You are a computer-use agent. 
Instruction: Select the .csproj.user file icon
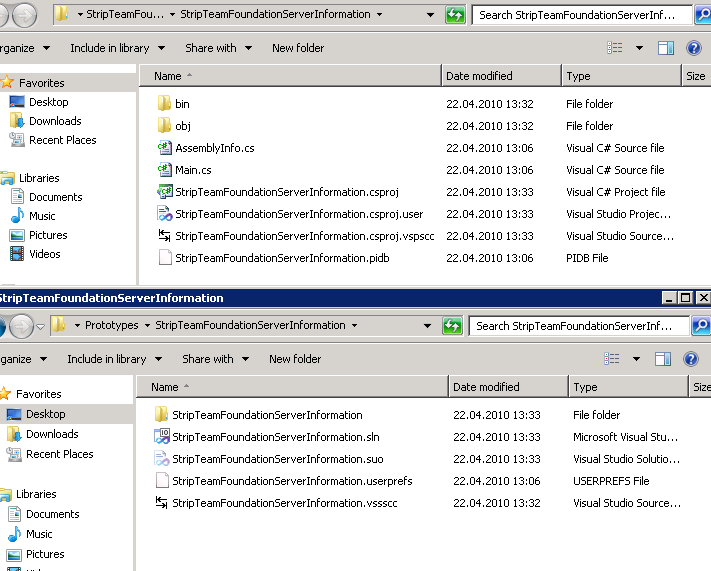(164, 214)
